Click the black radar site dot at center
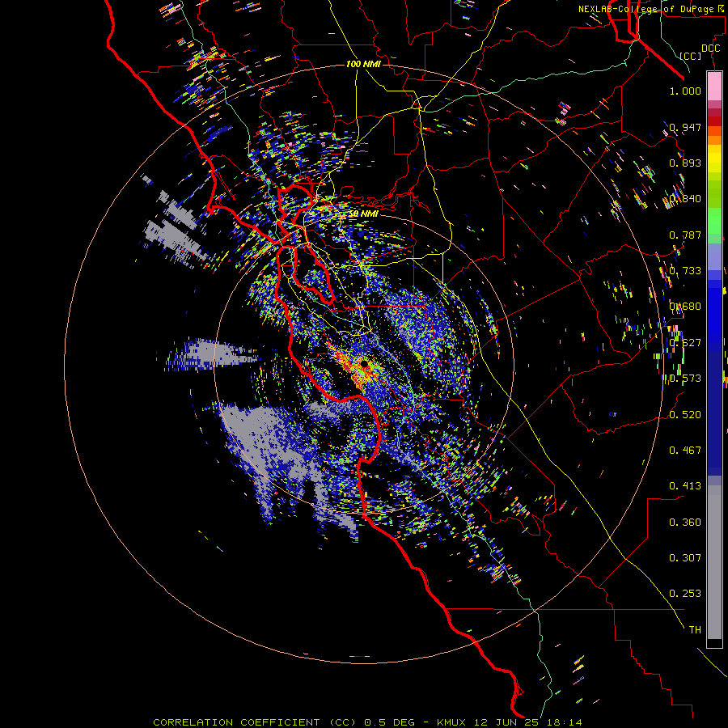The image size is (728, 728). pyautogui.click(x=365, y=363)
